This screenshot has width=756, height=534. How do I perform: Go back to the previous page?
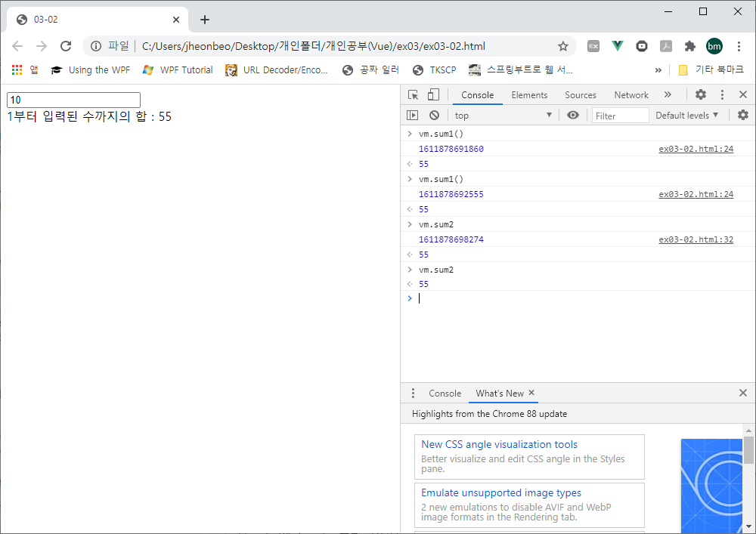click(17, 46)
